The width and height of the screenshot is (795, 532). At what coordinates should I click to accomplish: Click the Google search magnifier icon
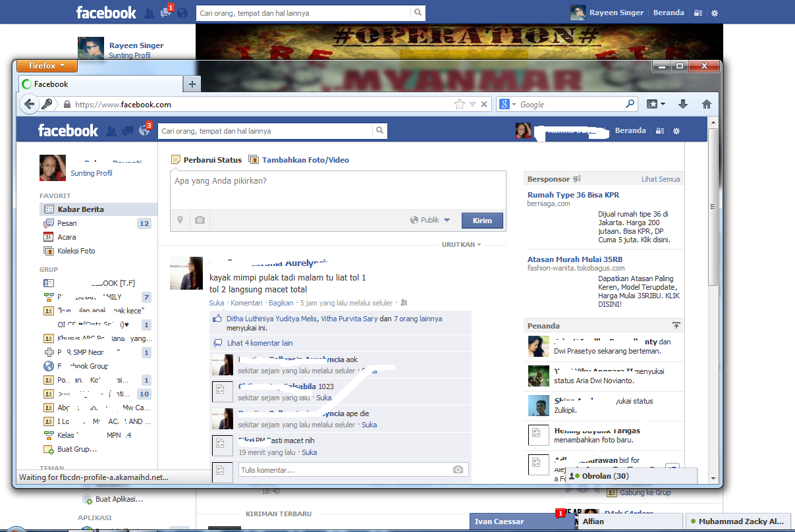630,104
